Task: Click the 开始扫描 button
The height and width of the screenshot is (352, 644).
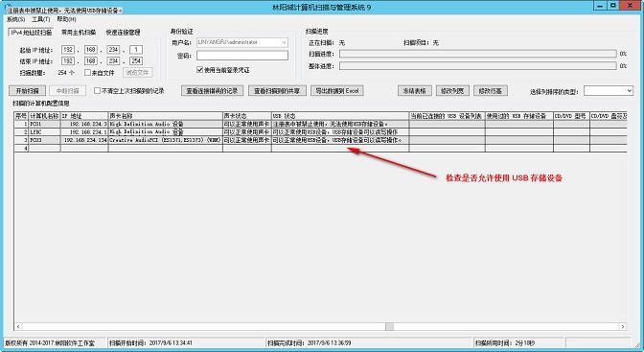Action: [27, 91]
